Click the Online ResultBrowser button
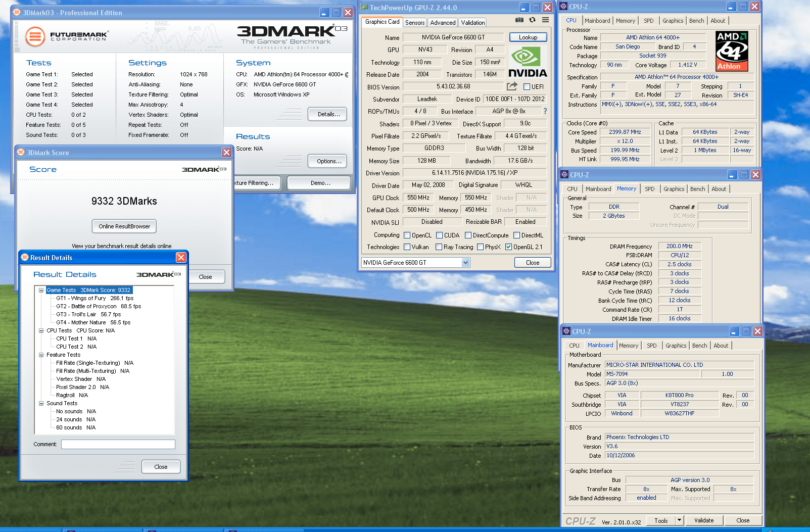Screen dimensions: 810x532 tap(124, 226)
